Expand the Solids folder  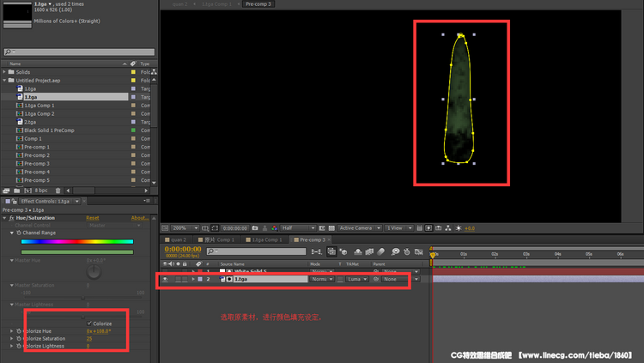4,72
